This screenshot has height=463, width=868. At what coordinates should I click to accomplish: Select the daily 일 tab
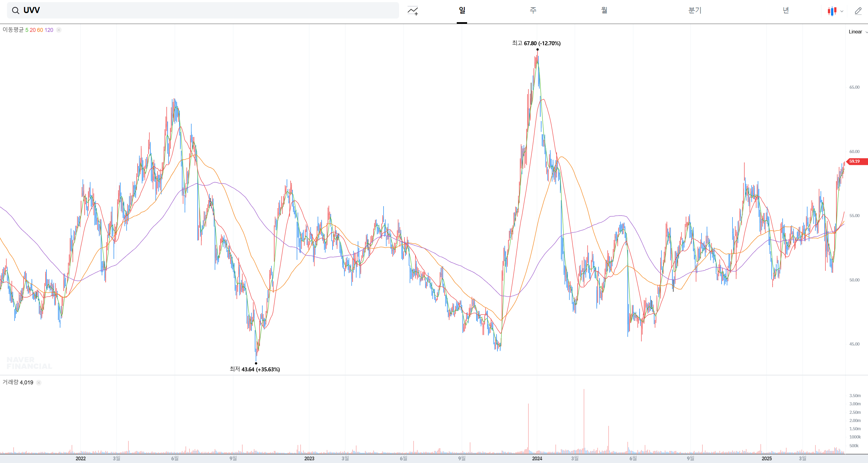(x=462, y=10)
